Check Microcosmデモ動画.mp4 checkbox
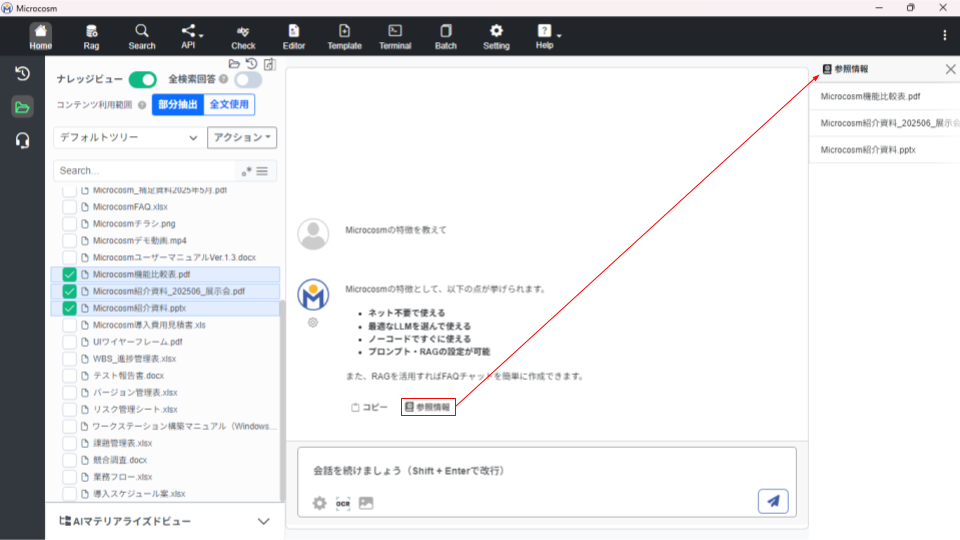 coord(69,241)
